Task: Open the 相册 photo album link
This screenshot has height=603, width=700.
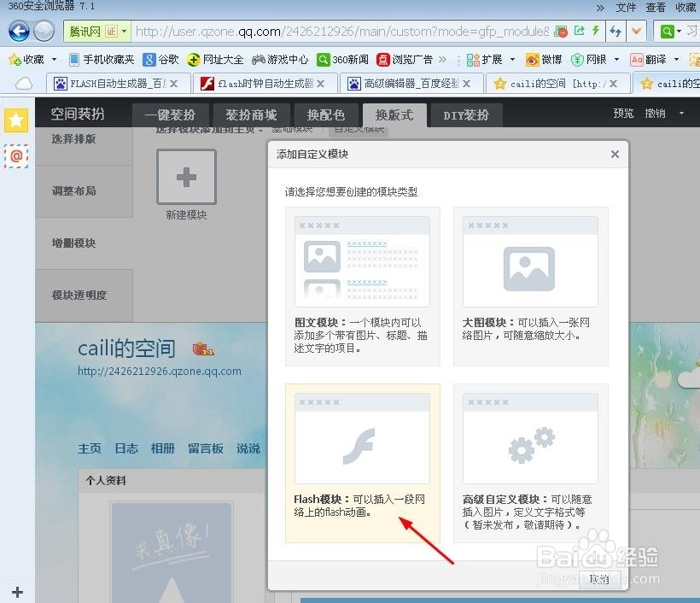Action: [162, 448]
